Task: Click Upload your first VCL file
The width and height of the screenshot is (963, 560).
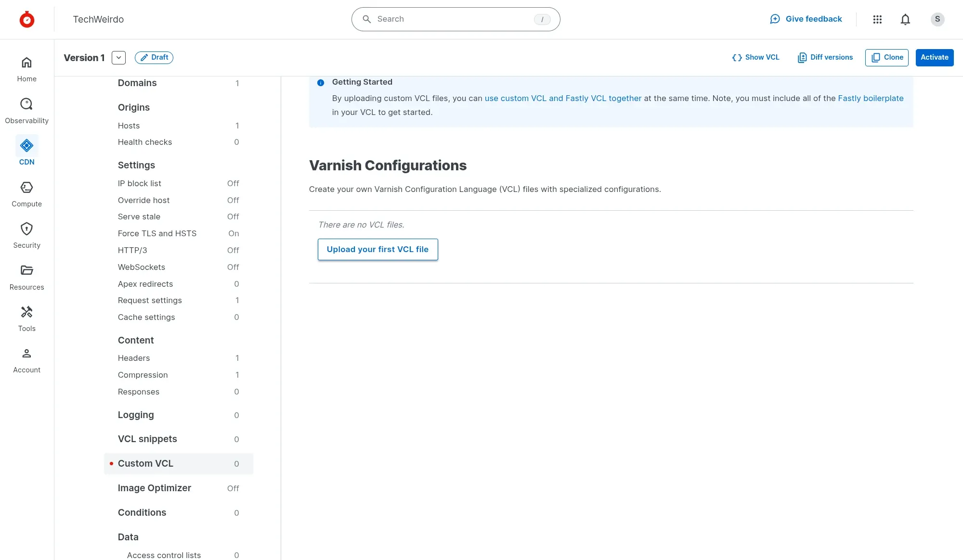Action: (x=377, y=249)
